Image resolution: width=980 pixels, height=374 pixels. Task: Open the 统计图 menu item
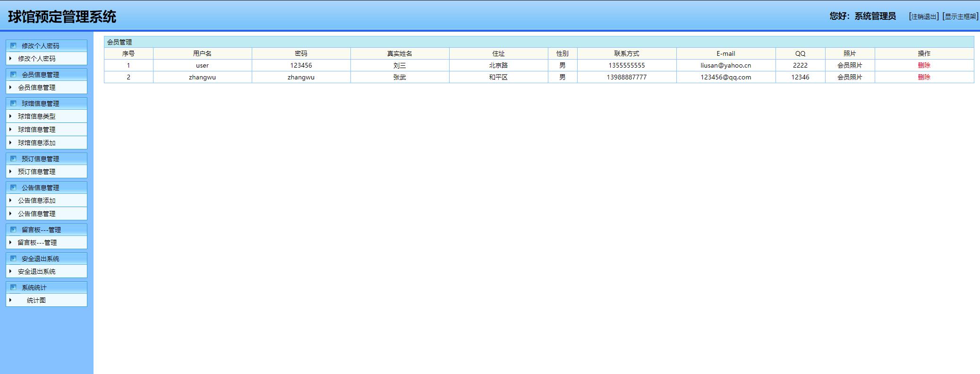click(x=36, y=300)
